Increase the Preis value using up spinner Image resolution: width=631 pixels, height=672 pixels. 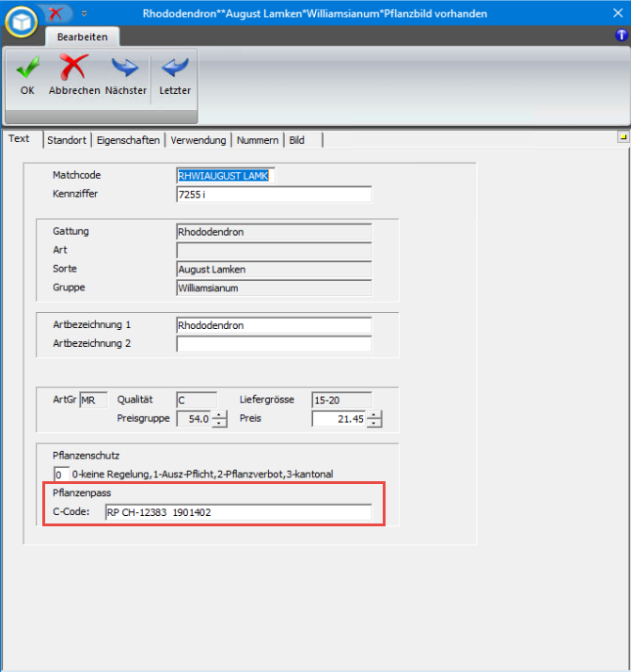click(x=374, y=414)
